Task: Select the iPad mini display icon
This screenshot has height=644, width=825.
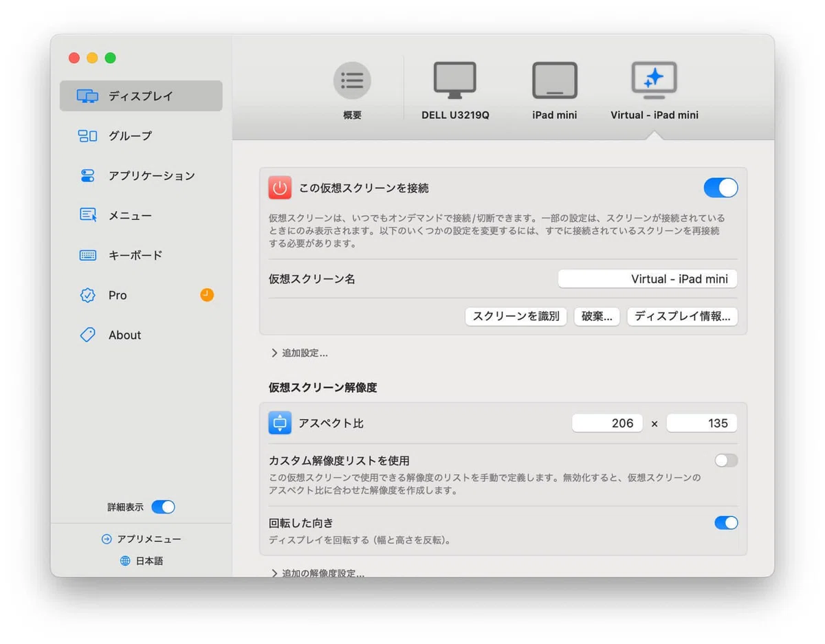Action: coord(555,80)
